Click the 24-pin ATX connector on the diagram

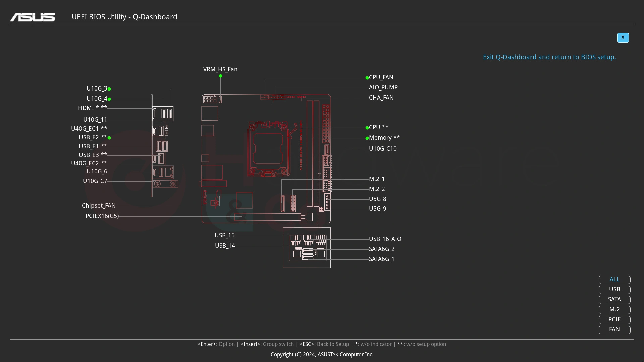tap(326, 124)
